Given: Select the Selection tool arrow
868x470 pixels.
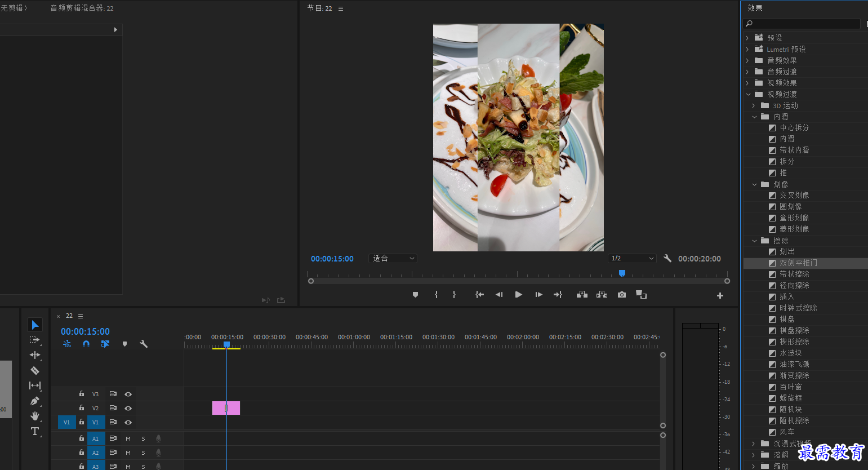Looking at the screenshot, I should 35,325.
